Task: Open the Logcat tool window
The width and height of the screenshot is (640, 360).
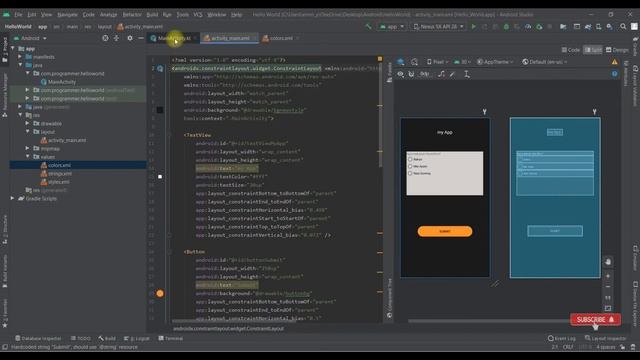Action: coord(137,338)
